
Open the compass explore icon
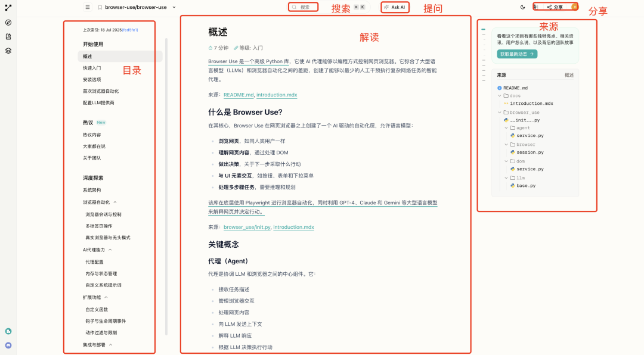click(8, 23)
